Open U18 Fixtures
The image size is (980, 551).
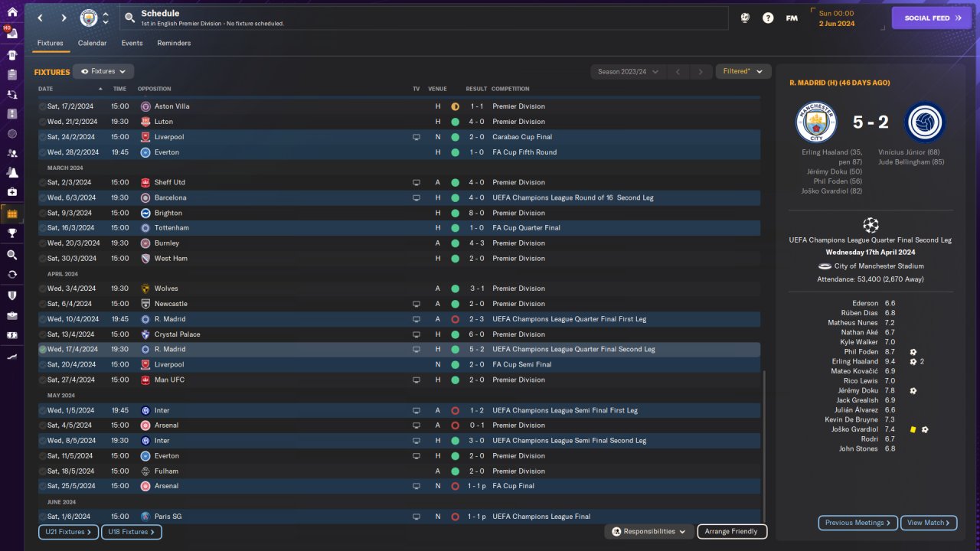[x=132, y=532]
